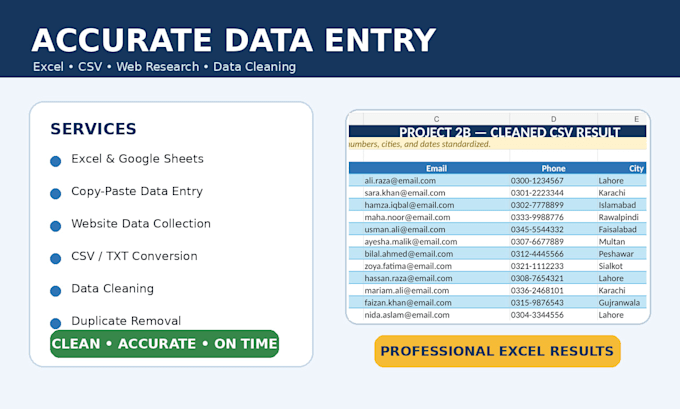Viewport: 680px width, 409px height.
Task: Select the green Clean Accurate On Time badge
Action: [164, 344]
